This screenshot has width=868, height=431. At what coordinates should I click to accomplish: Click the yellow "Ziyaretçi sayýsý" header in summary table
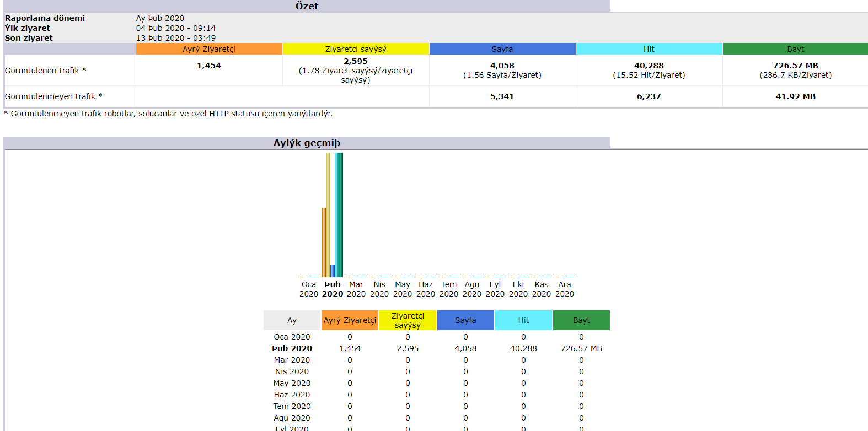click(x=356, y=49)
